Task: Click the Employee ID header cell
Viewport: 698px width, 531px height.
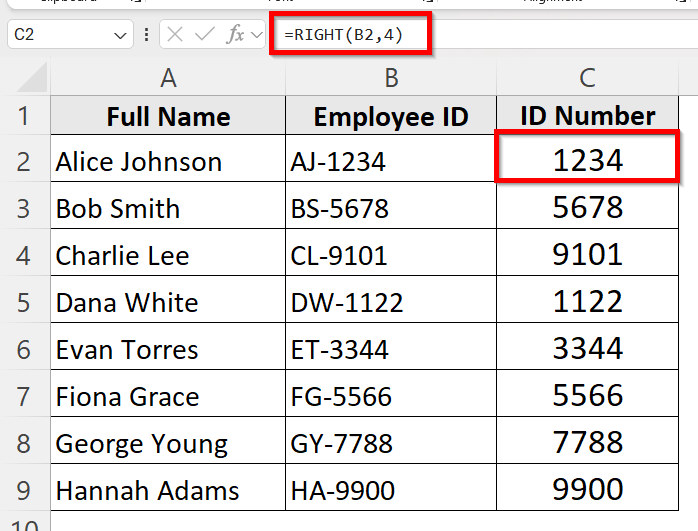Action: 391,116
